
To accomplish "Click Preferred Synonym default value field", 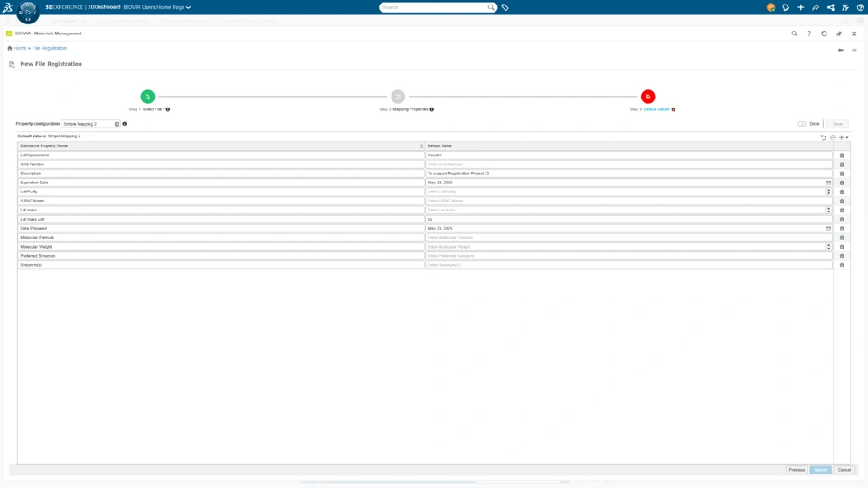I will coord(629,256).
